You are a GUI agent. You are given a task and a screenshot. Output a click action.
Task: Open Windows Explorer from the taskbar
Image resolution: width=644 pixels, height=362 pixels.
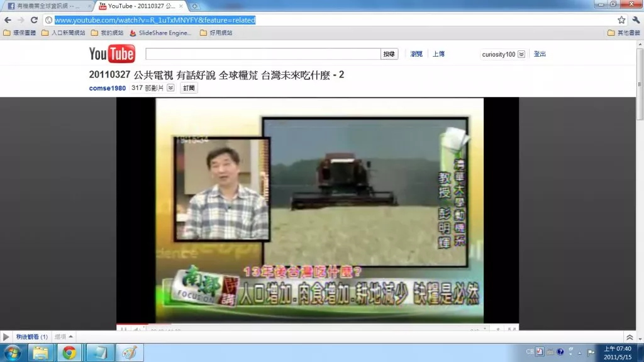(x=41, y=353)
